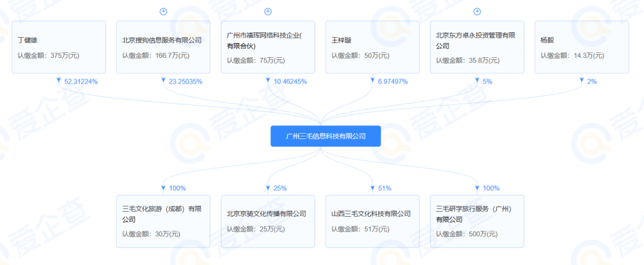Viewport: 644px width, 265px height.
Task: Select the 山西三毛文化科技有限公司 subsidiary card
Action: (x=372, y=221)
